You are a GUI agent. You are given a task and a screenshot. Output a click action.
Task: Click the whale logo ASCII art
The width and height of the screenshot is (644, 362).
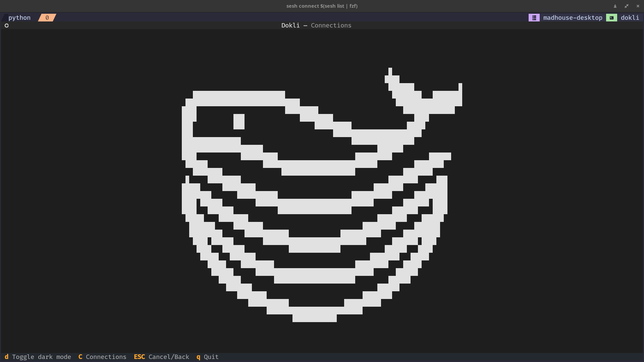tap(322, 194)
